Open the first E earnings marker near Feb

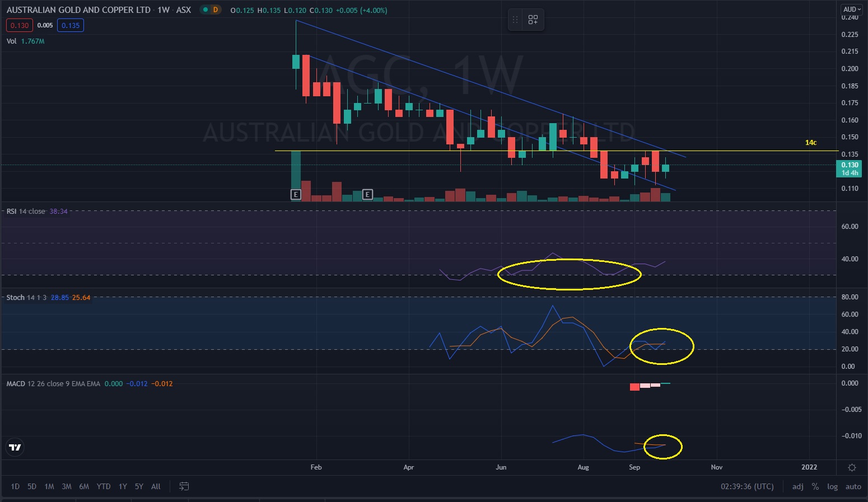tap(296, 195)
